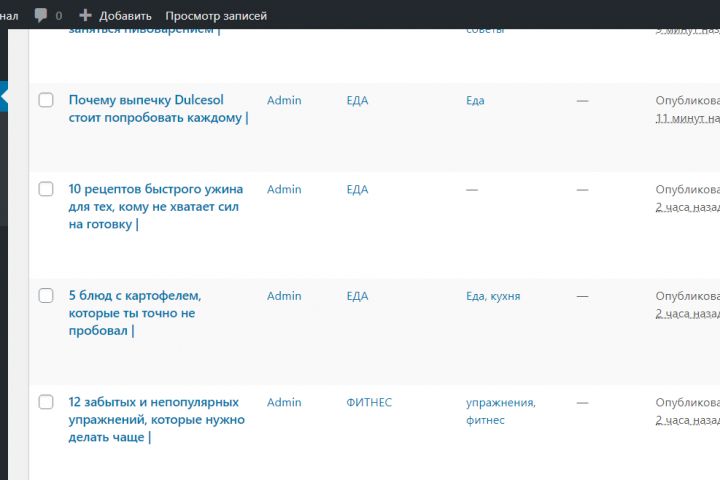Open Просмотр записей in admin bar

click(216, 15)
